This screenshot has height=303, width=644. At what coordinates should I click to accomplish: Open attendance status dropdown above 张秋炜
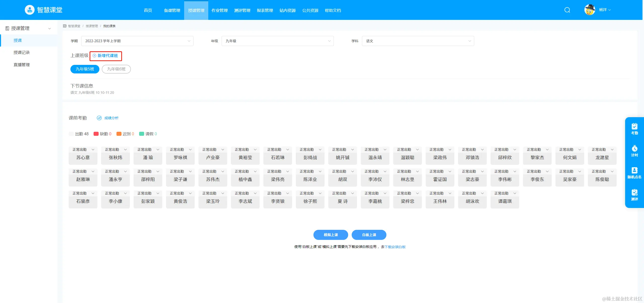(x=115, y=150)
